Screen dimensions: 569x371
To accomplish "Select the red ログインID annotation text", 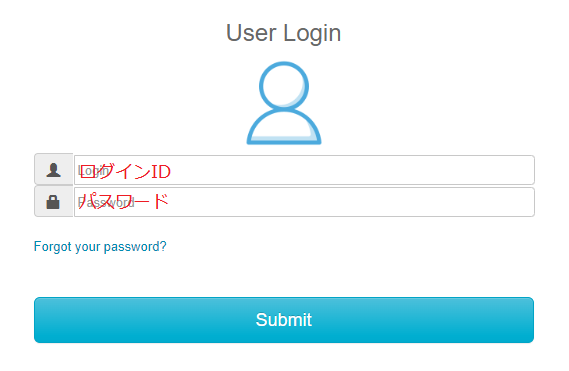I will [125, 171].
